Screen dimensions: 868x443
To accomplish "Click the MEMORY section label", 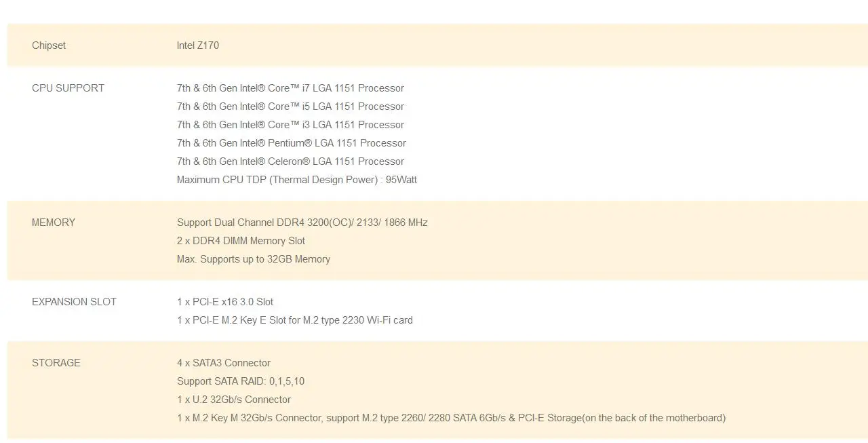I will click(x=54, y=223).
